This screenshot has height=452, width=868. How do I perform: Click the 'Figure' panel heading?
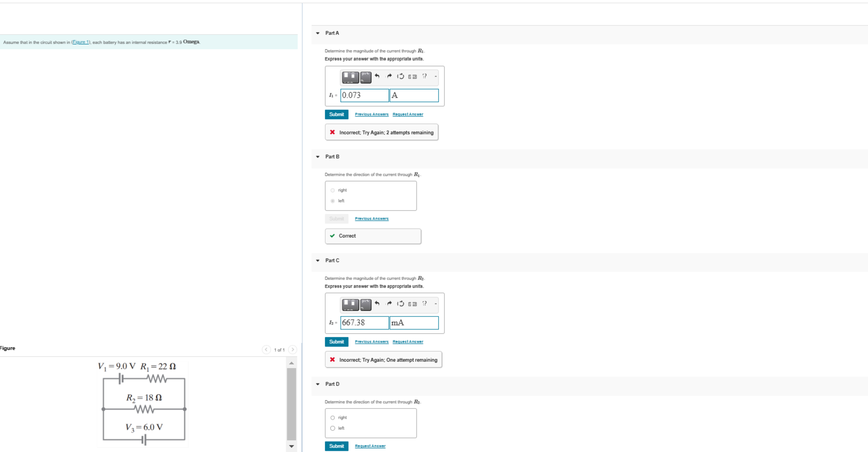coord(8,348)
